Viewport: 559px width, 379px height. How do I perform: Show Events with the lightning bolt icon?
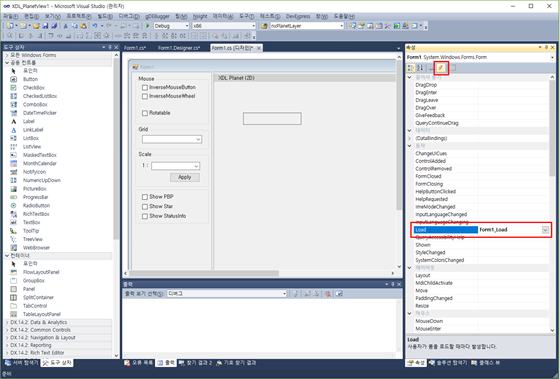point(441,67)
